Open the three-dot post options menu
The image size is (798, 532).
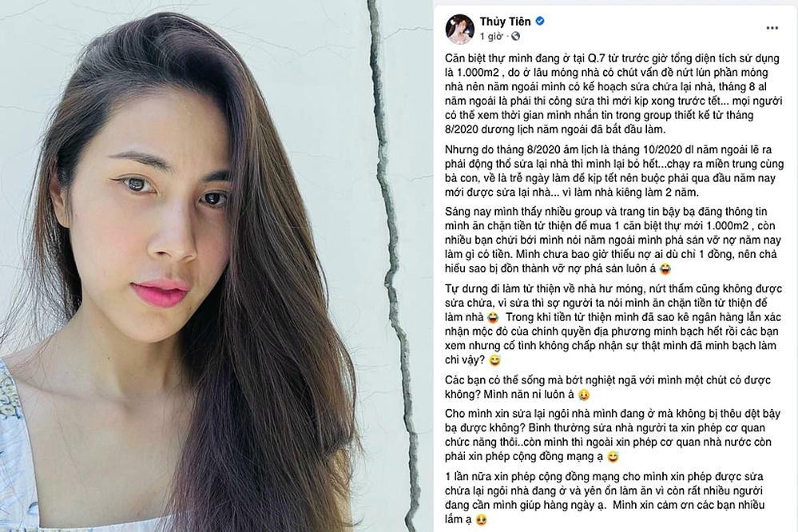tap(772, 28)
